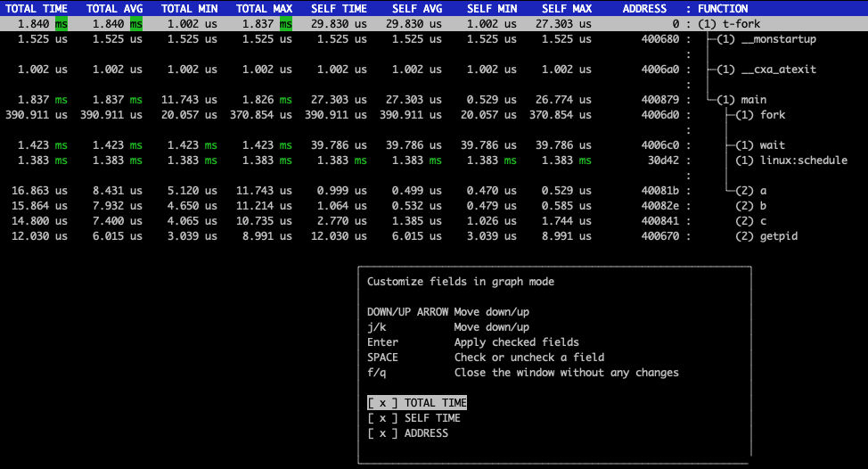Select the (2) b function node
Screen dimensions: 868x469
pos(751,205)
